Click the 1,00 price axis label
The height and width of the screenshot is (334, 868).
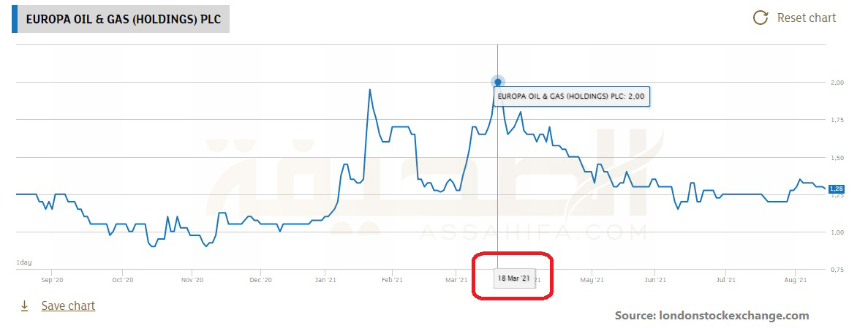(837, 232)
